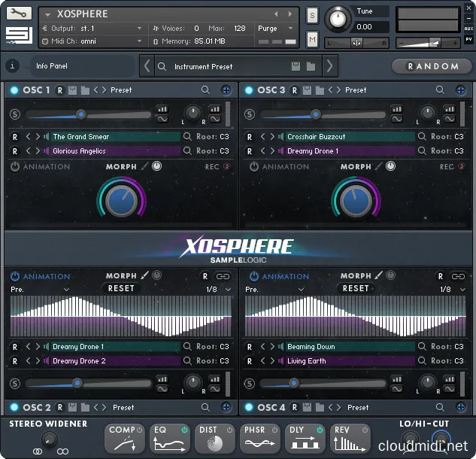Solo the instrument with S button
This screenshot has height=459, width=476.
tap(312, 16)
